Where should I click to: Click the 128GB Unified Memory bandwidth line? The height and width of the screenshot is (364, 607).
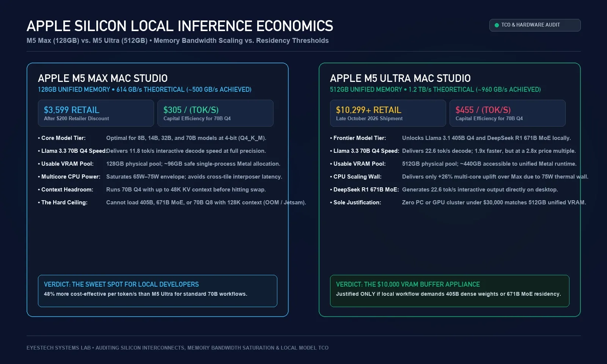(145, 89)
